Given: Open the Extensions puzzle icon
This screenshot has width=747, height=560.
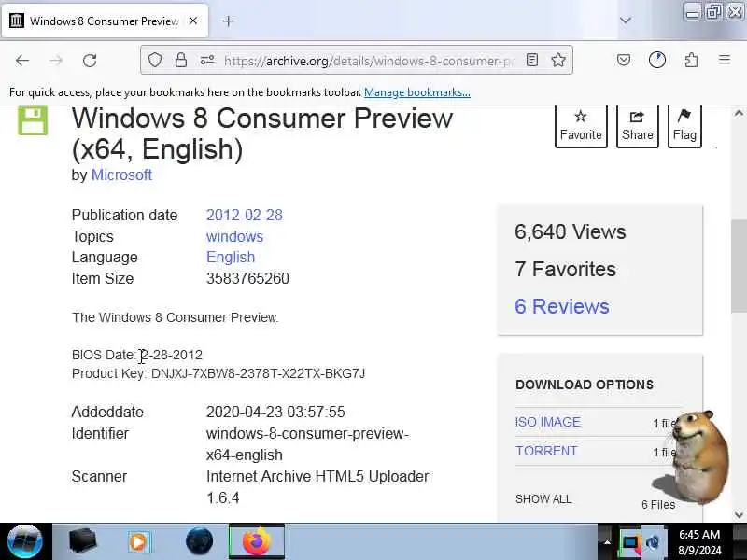Looking at the screenshot, I should [x=691, y=60].
